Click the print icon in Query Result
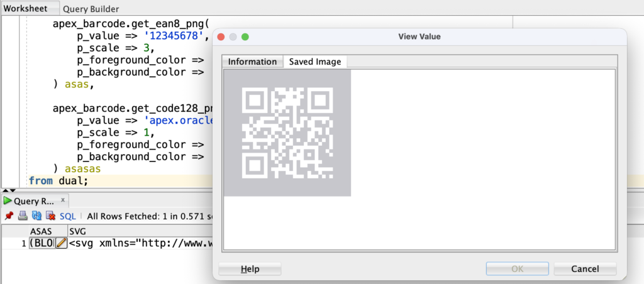 23,216
